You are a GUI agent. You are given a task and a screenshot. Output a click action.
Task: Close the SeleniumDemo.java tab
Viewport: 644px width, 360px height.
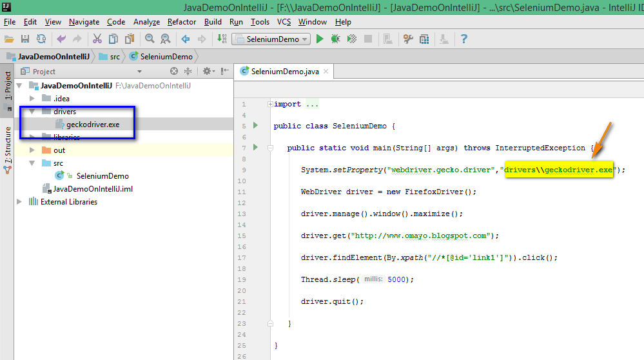[x=326, y=71]
